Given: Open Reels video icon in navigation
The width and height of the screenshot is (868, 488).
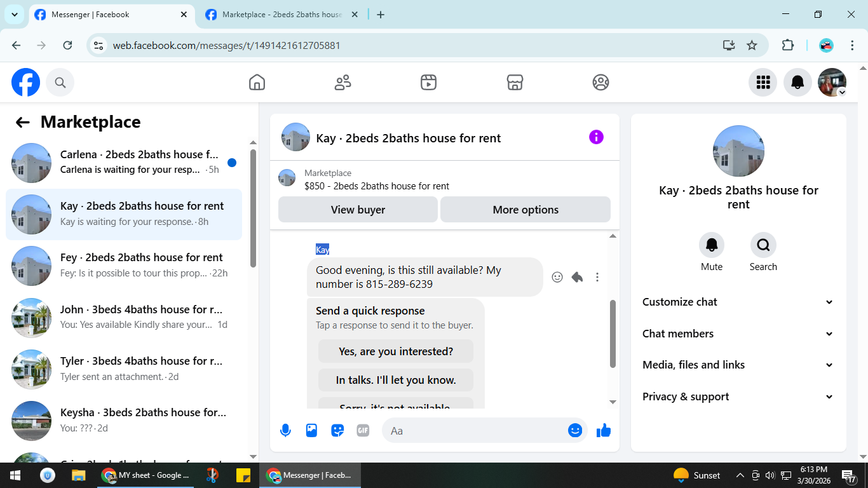Looking at the screenshot, I should pos(428,82).
